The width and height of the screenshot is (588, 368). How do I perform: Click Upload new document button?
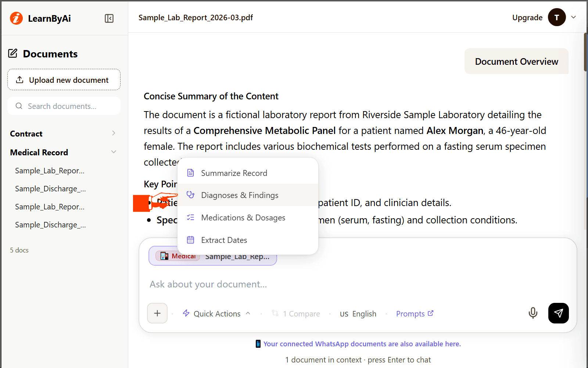(x=64, y=79)
